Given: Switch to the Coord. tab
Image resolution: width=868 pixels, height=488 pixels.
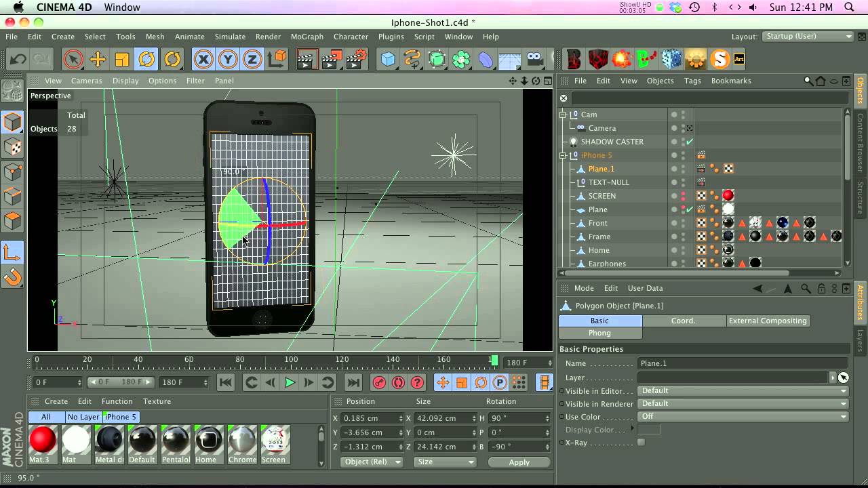Looking at the screenshot, I should point(683,321).
